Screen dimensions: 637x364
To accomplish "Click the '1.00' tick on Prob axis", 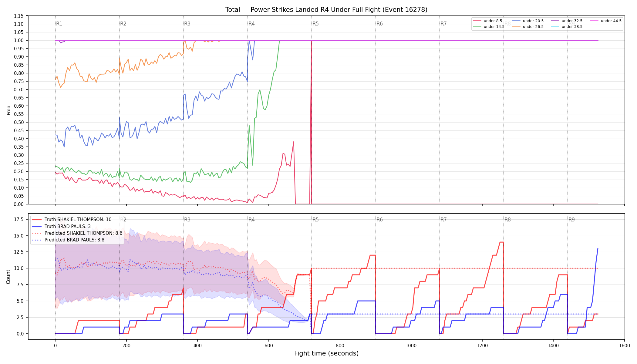I will tap(19, 40).
